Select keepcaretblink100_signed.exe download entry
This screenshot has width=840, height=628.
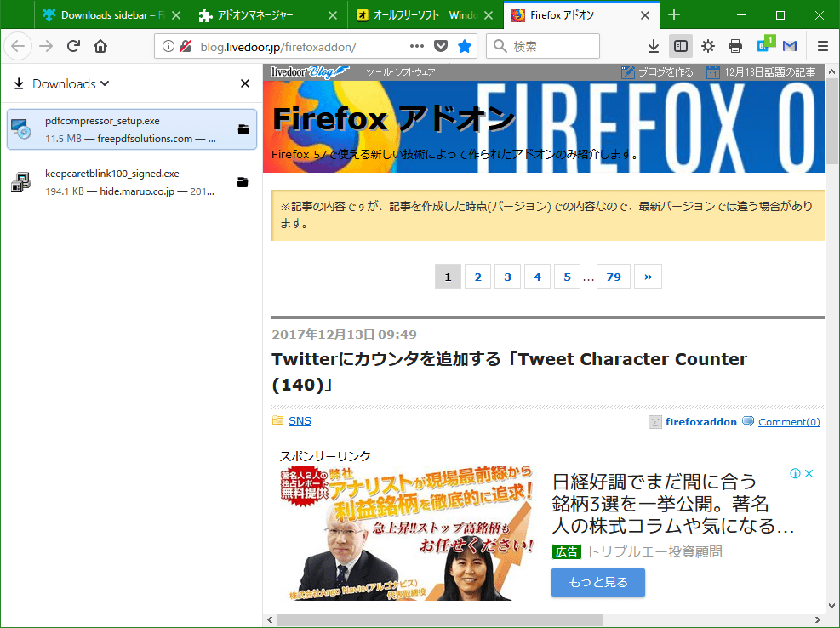coord(131,182)
